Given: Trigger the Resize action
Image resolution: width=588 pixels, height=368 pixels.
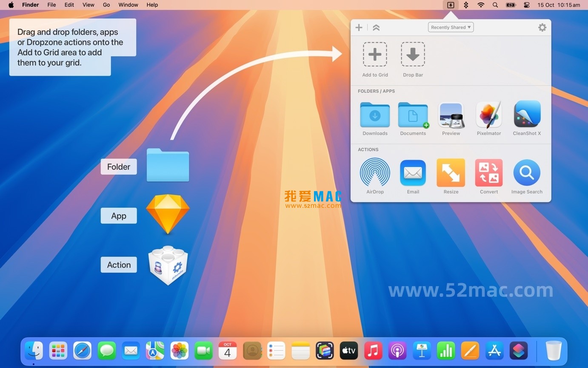Looking at the screenshot, I should click(x=451, y=173).
